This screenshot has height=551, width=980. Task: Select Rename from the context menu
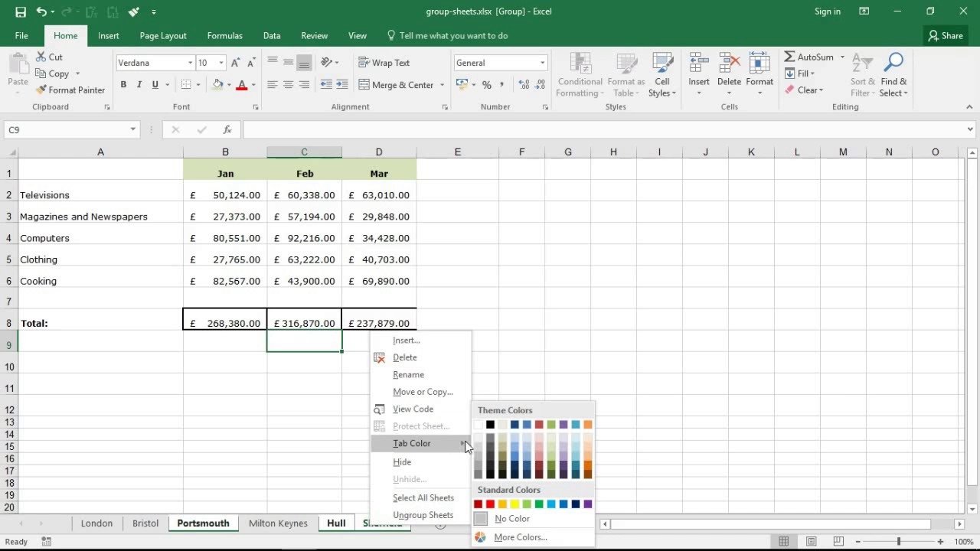[408, 374]
